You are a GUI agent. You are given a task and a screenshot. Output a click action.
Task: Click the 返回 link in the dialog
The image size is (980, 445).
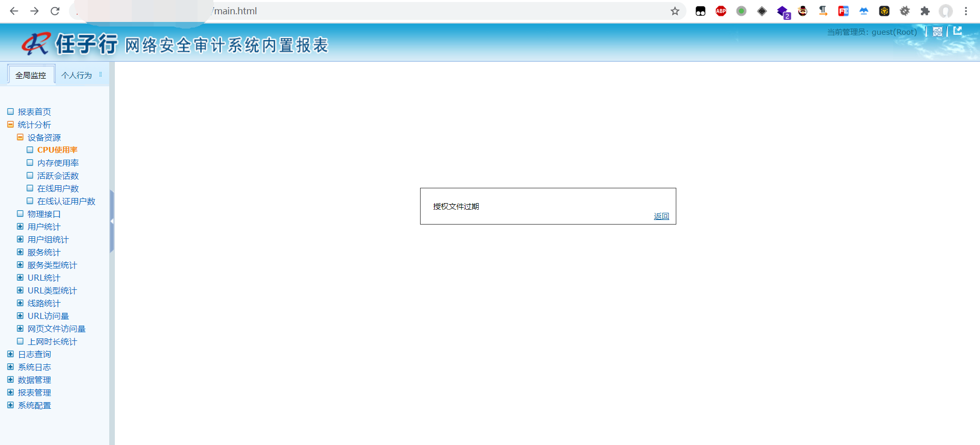pos(661,216)
